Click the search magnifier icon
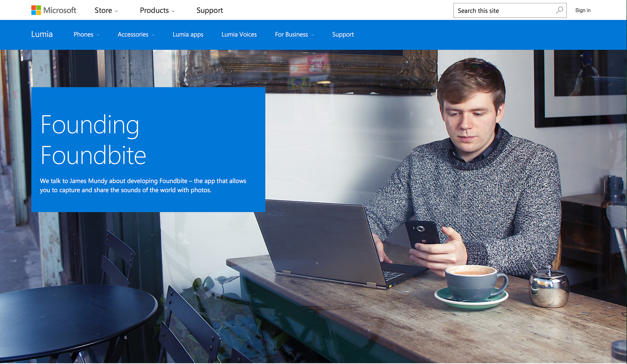The width and height of the screenshot is (627, 364). [559, 10]
